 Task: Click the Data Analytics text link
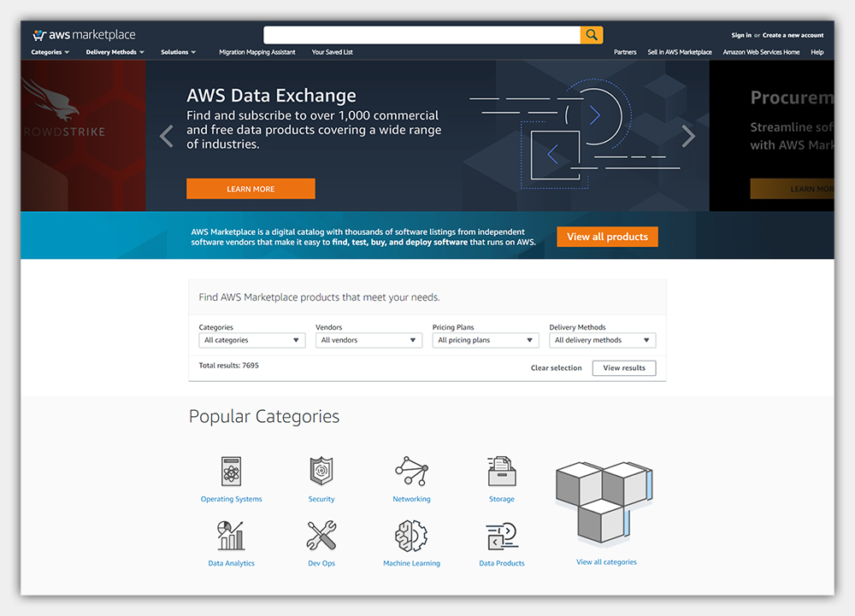point(231,563)
